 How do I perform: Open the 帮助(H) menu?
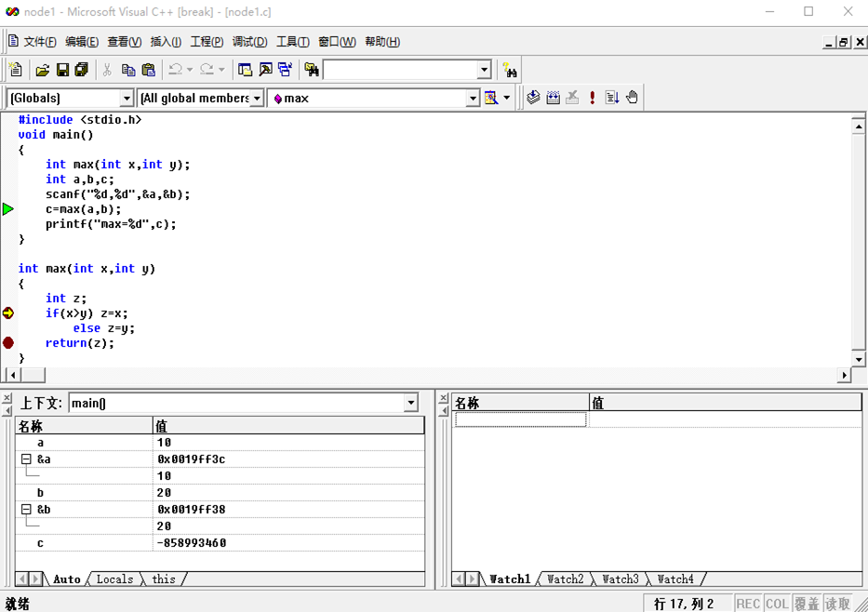pos(382,42)
